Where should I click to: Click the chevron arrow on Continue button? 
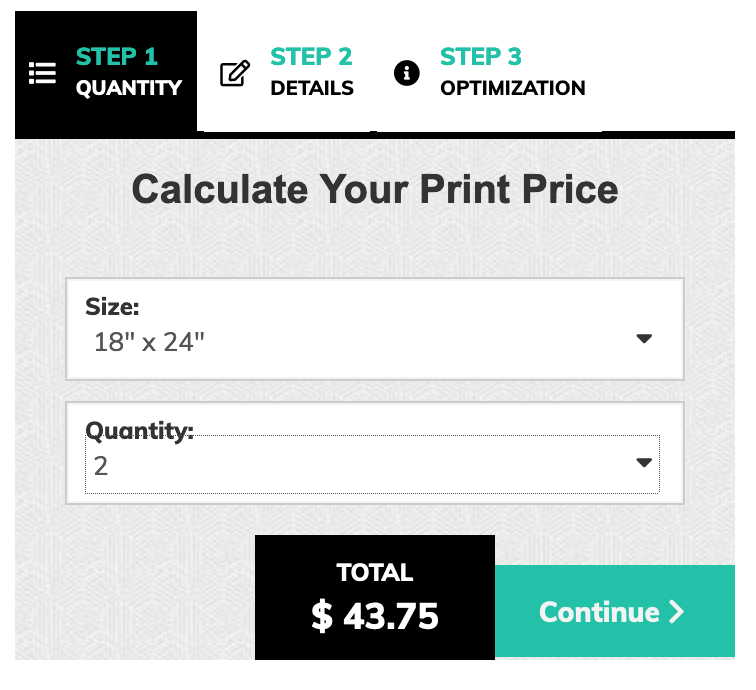(x=676, y=612)
